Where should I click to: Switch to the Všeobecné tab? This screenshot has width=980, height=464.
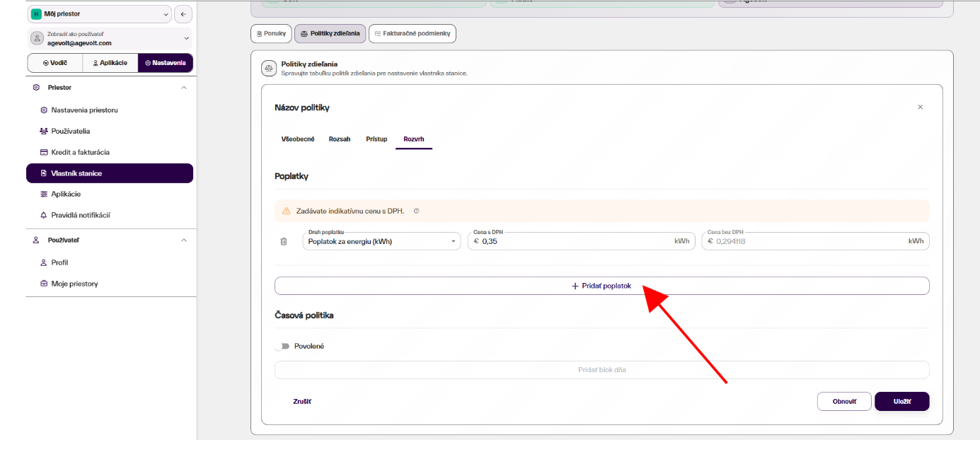[x=298, y=139]
